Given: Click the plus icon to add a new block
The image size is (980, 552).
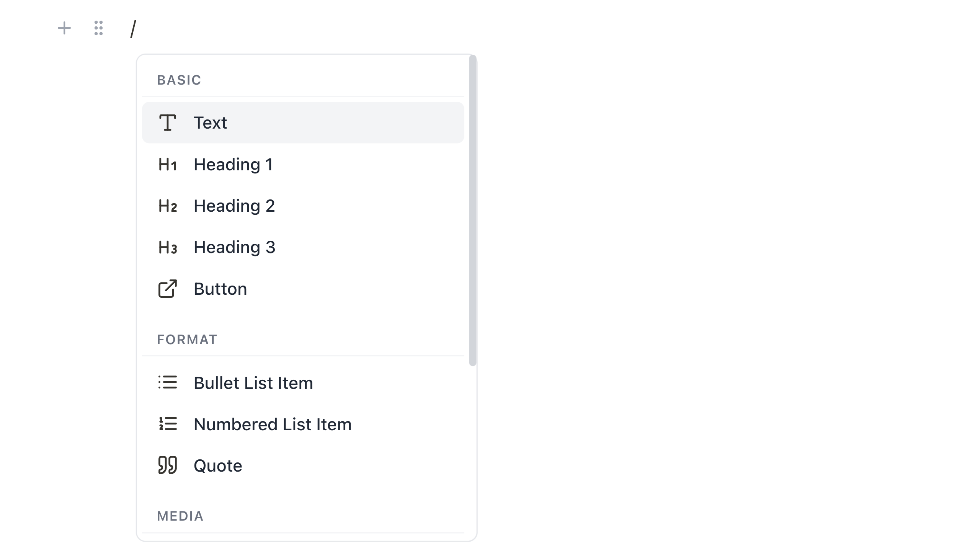Looking at the screenshot, I should click(64, 28).
